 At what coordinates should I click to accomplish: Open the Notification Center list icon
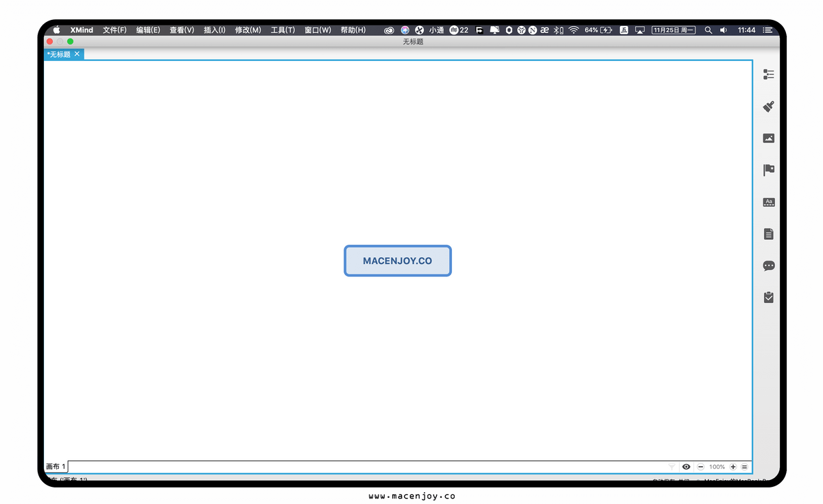[767, 30]
